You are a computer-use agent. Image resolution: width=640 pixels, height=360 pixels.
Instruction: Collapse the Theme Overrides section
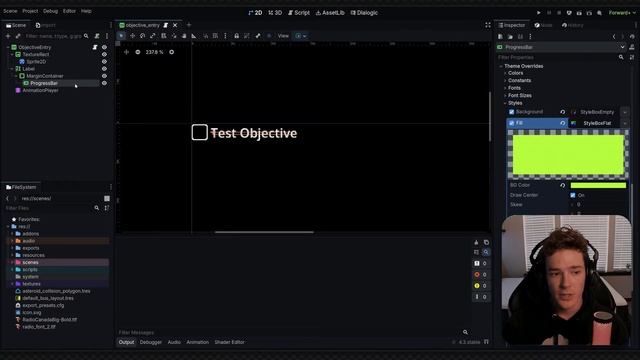tap(501, 66)
